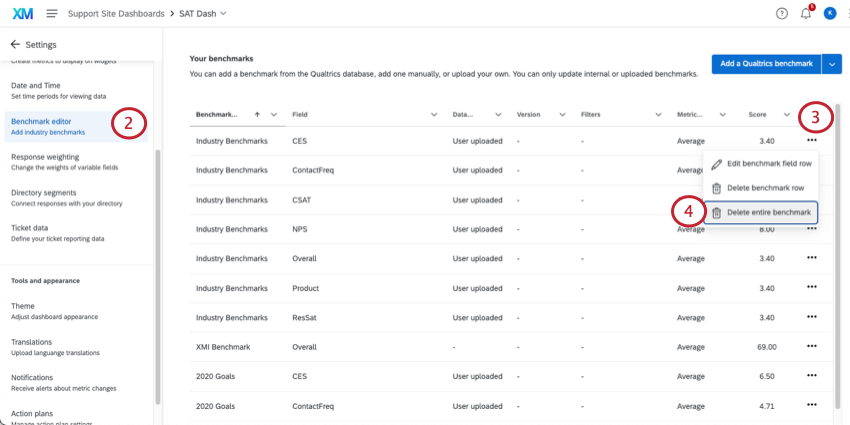
Task: Open the help question mark icon
Action: coord(782,13)
